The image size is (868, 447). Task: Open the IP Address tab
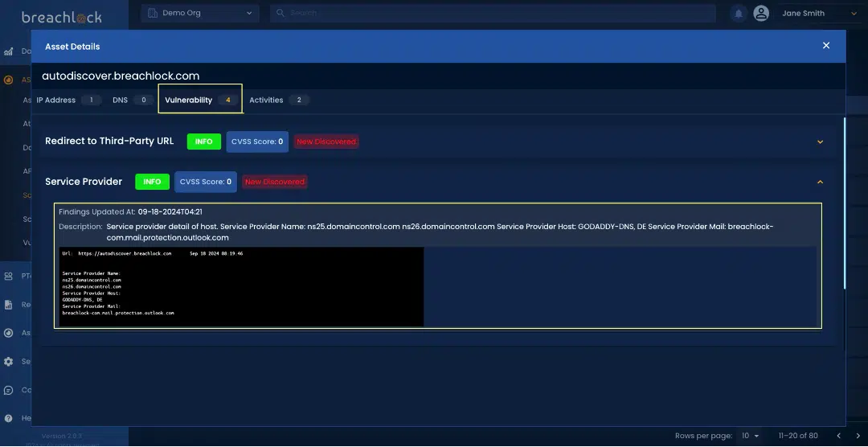pos(68,100)
